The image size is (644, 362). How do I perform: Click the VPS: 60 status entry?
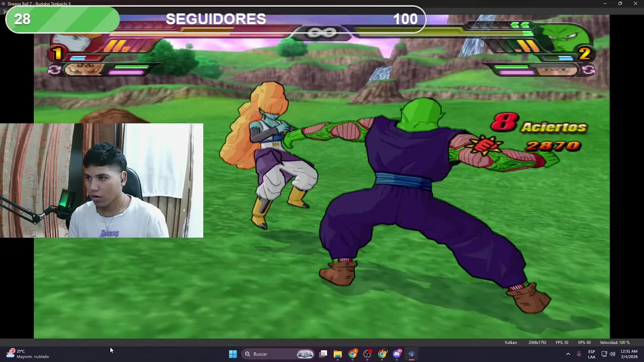pyautogui.click(x=584, y=342)
